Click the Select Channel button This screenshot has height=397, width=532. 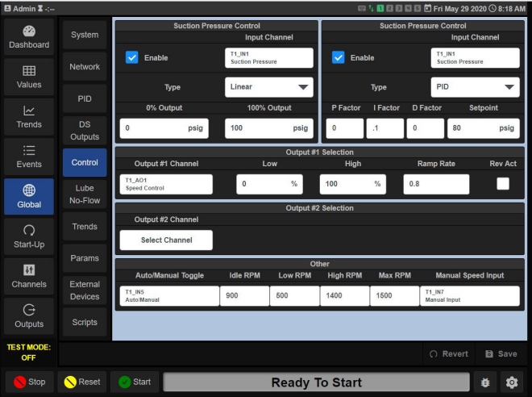click(166, 240)
